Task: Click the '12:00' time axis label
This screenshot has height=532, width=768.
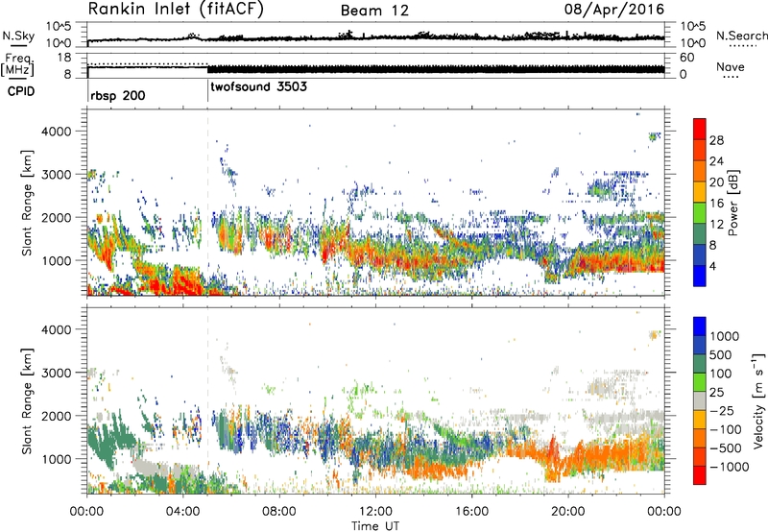Action: point(375,512)
